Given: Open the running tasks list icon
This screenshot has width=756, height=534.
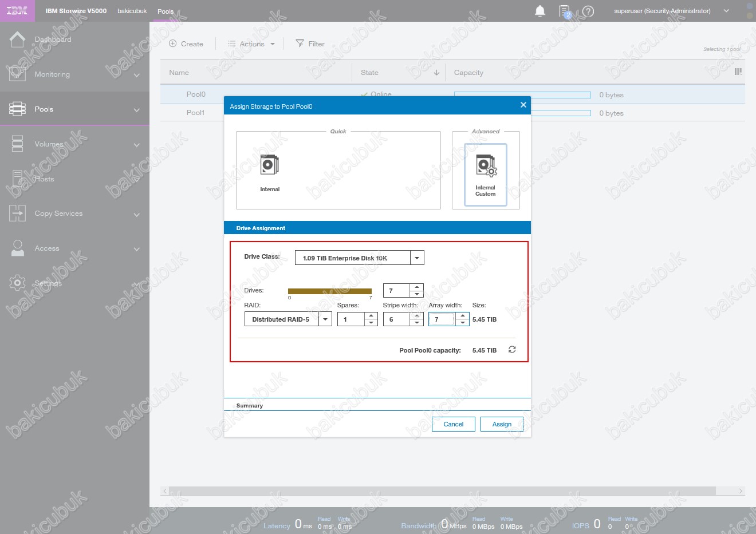Looking at the screenshot, I should pyautogui.click(x=565, y=11).
